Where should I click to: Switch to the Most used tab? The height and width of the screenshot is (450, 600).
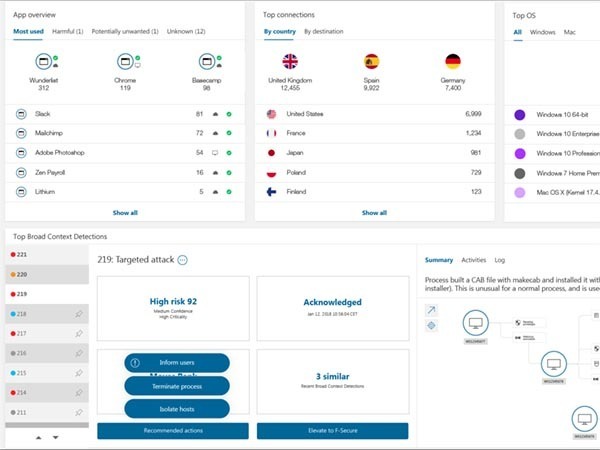tap(28, 31)
